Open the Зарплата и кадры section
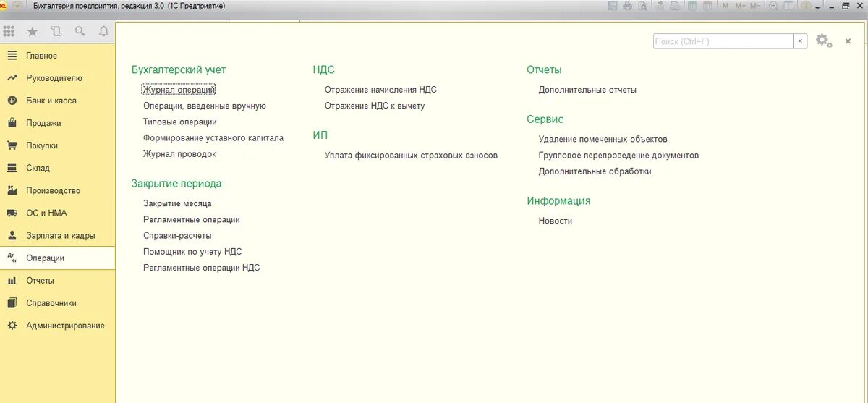 point(57,235)
